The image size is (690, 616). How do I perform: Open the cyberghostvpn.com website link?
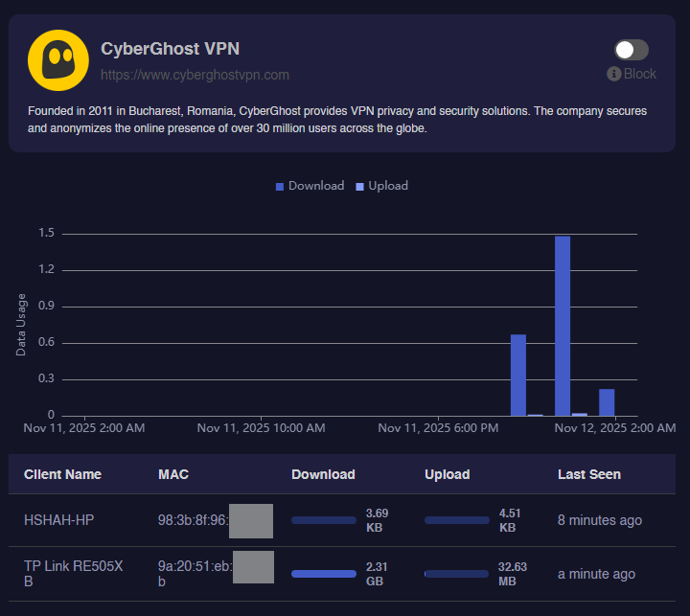(x=195, y=75)
